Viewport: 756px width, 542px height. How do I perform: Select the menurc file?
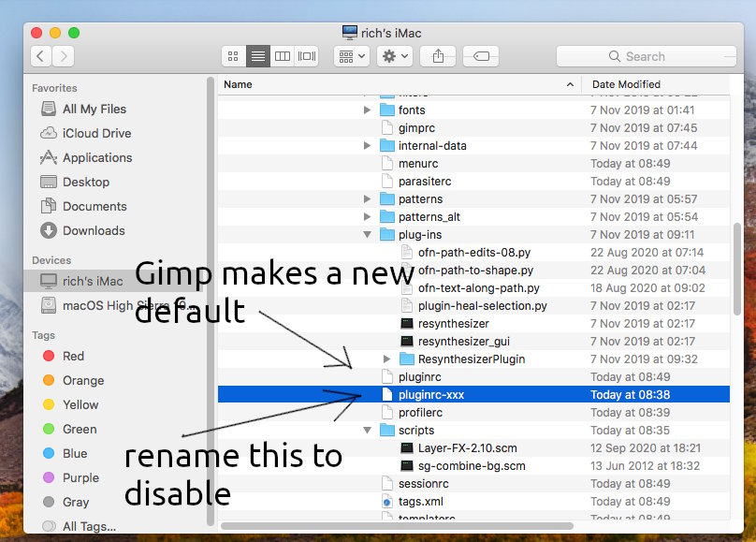point(473,164)
